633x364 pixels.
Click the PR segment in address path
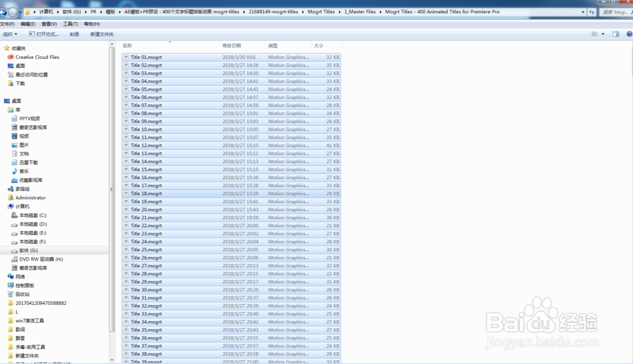[93, 12]
